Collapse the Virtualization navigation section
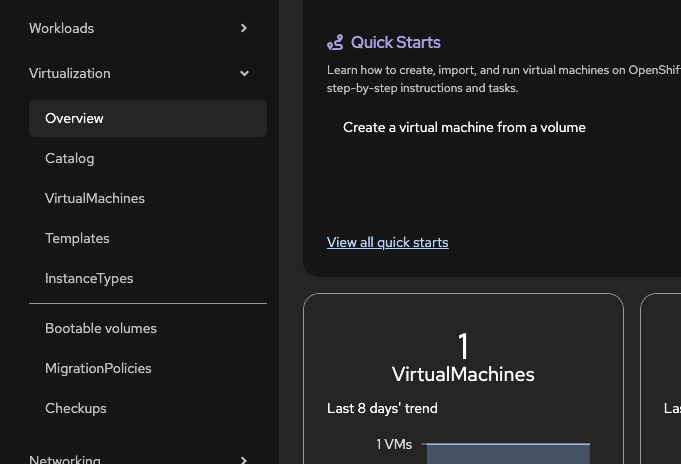 tap(139, 73)
